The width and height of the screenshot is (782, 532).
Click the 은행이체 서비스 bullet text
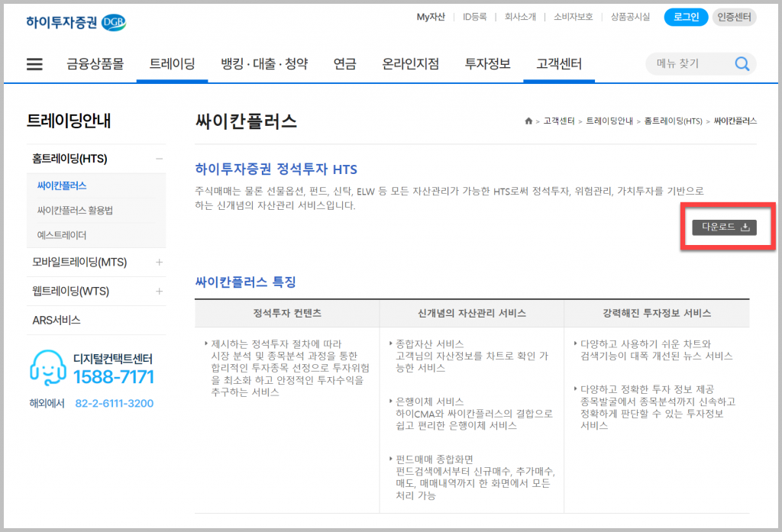point(429,401)
